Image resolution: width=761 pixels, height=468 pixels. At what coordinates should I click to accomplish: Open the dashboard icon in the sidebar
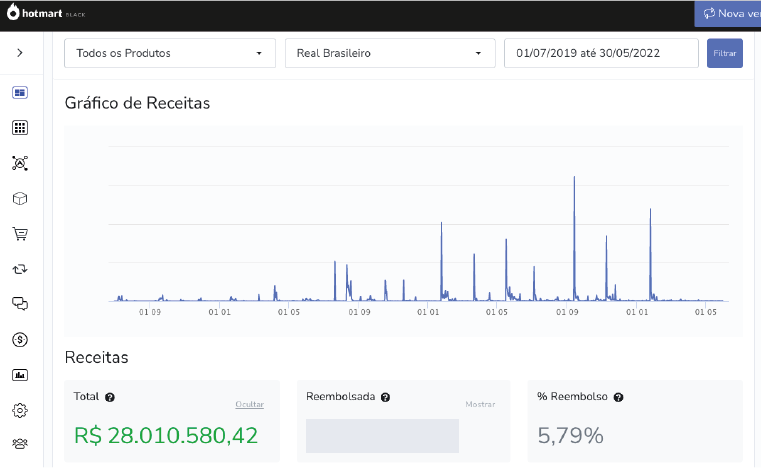pyautogui.click(x=20, y=92)
